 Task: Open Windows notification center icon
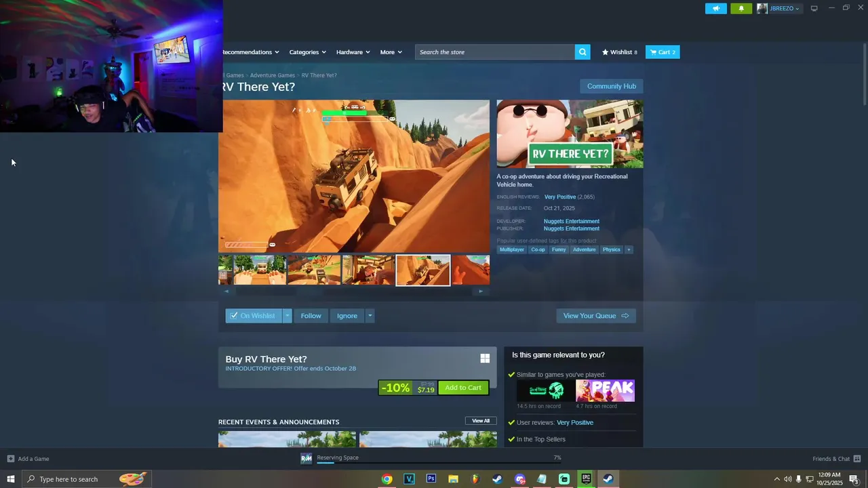(x=854, y=479)
